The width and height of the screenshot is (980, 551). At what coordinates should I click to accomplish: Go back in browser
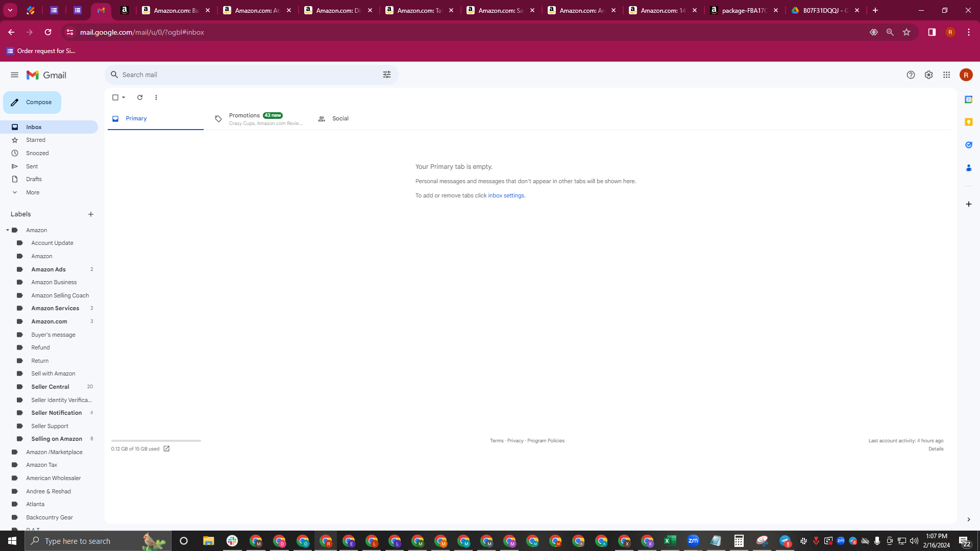(x=11, y=32)
